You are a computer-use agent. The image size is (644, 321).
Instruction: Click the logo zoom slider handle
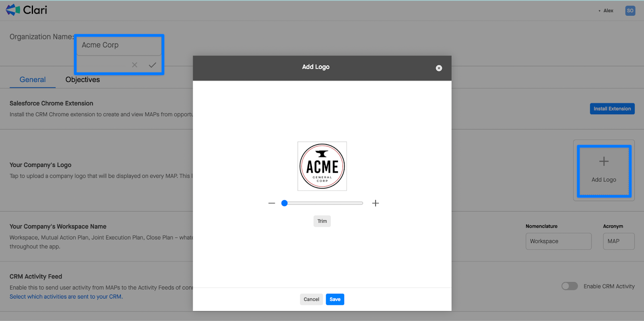coord(285,203)
